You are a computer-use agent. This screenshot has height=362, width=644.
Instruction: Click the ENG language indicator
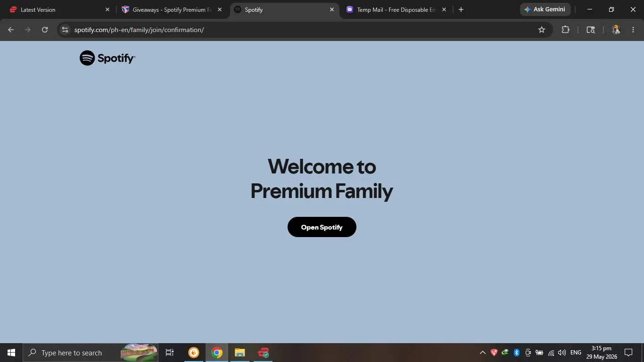(x=576, y=353)
